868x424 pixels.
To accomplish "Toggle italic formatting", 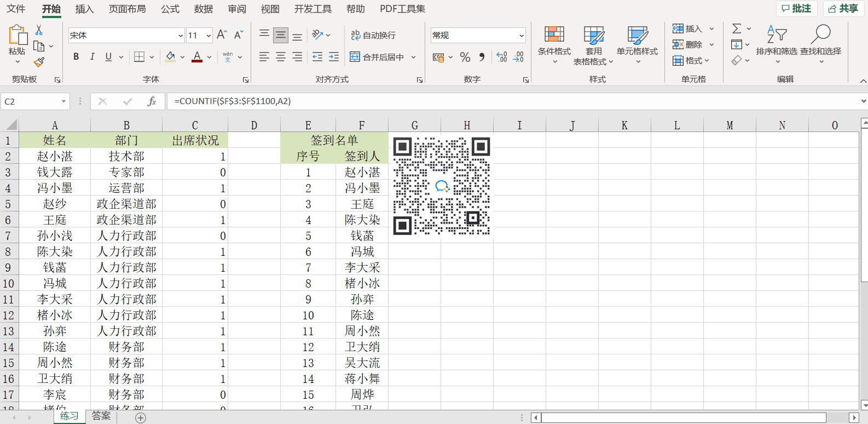I will (x=92, y=56).
